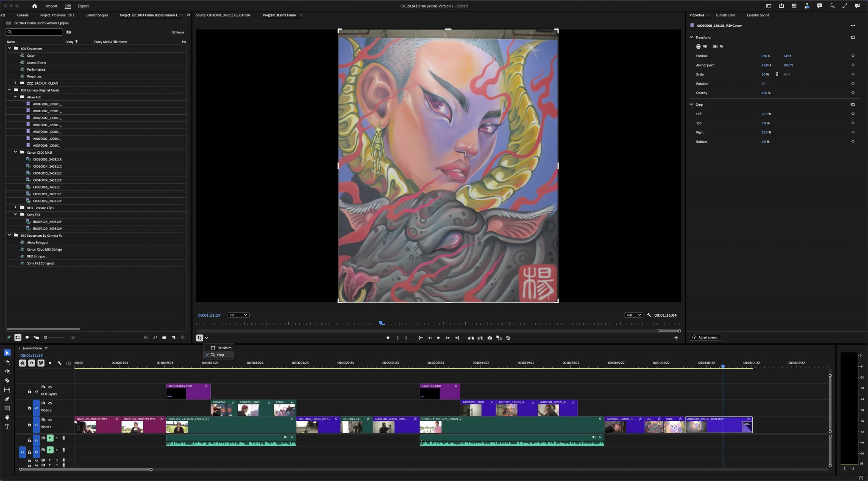Image resolution: width=868 pixels, height=481 pixels.
Task: Click the Adjust speed button
Action: [707, 337]
